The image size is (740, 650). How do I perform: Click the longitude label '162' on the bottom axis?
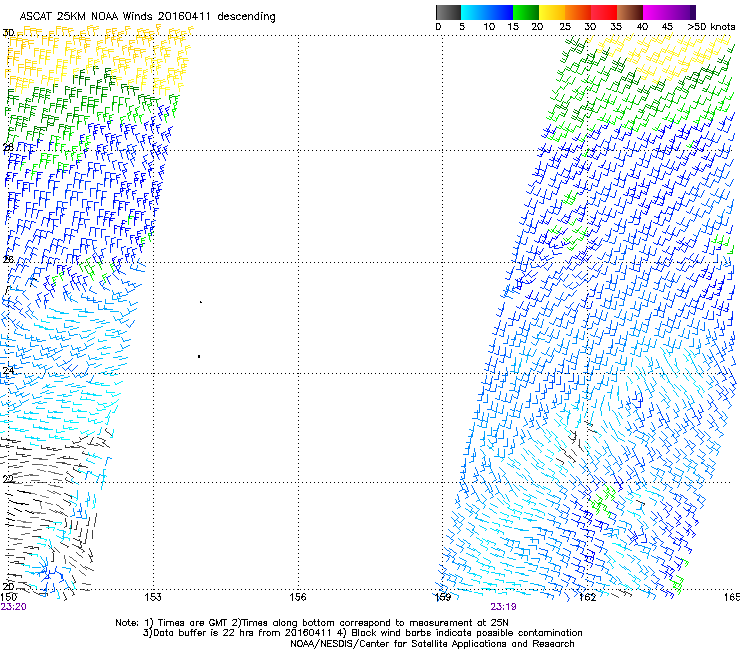point(588,597)
